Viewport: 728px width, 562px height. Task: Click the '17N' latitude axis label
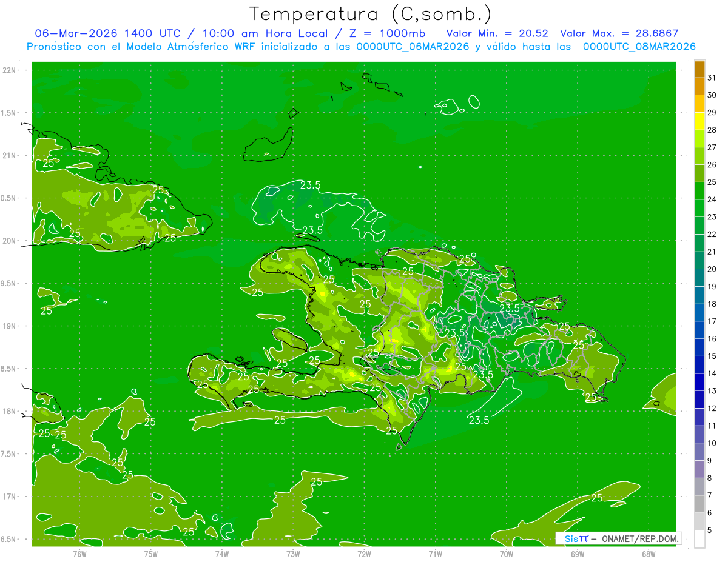[8, 497]
